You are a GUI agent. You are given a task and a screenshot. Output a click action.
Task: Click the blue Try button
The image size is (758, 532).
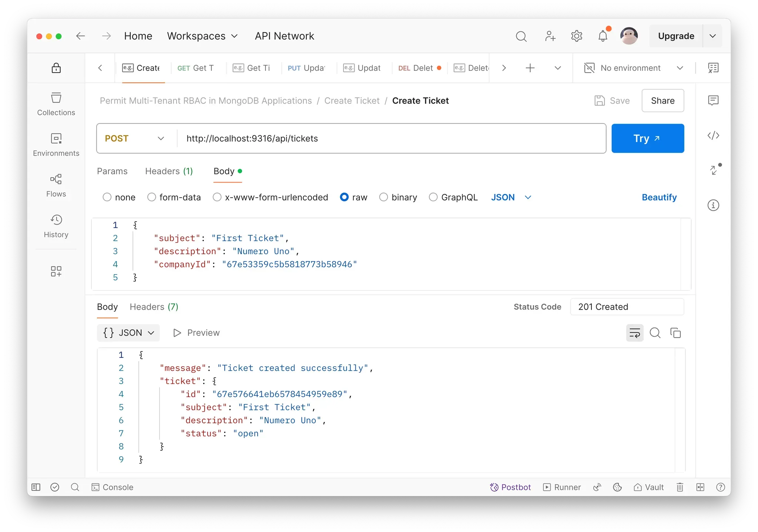pyautogui.click(x=647, y=138)
